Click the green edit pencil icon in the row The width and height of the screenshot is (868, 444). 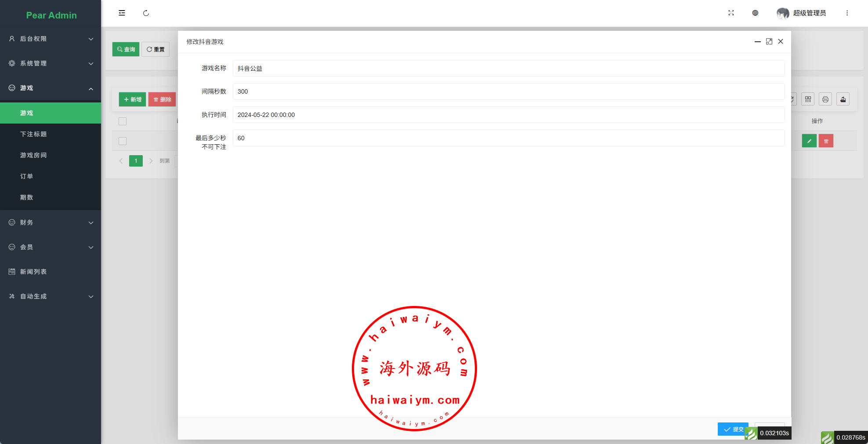pyautogui.click(x=809, y=141)
